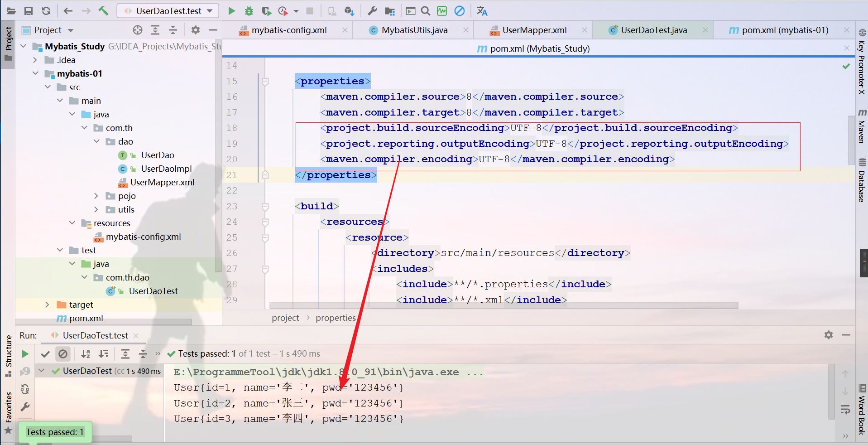Run with Coverage from the main toolbar
Screen dimensions: 868x445
pos(266,11)
